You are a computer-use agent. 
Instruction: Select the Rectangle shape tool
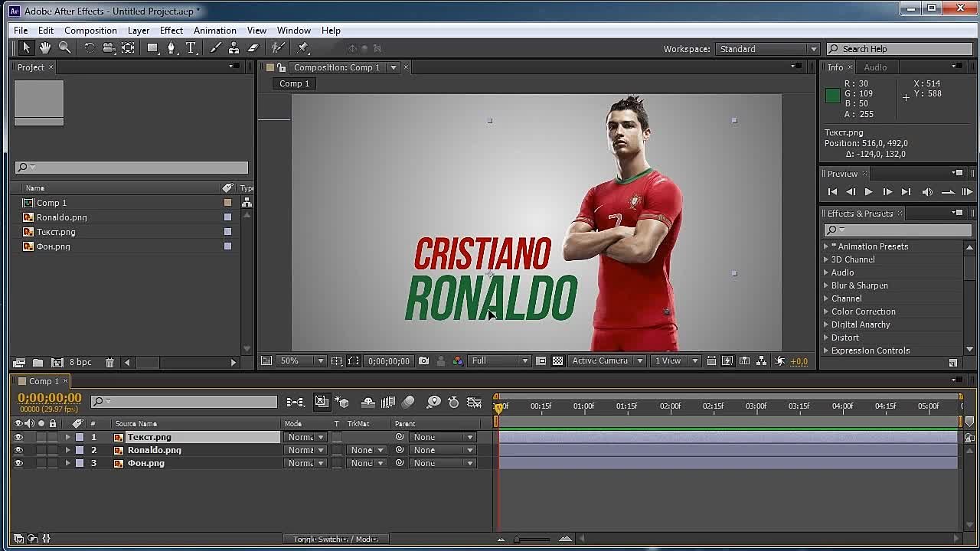[152, 48]
